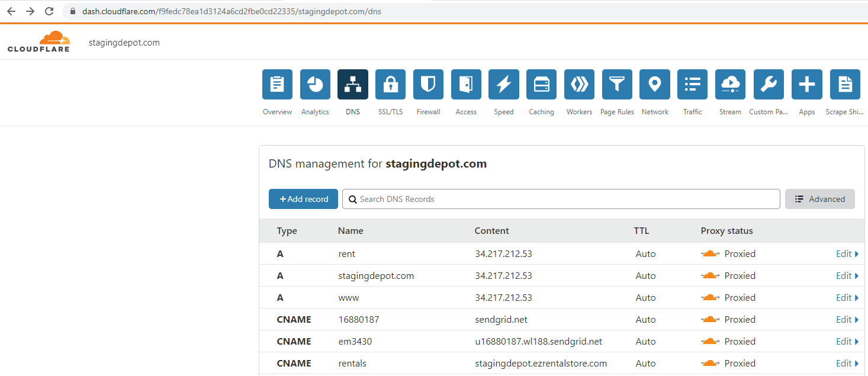868x376 pixels.
Task: Toggle proxy cloud for stagingdepot.com A record
Action: (711, 276)
